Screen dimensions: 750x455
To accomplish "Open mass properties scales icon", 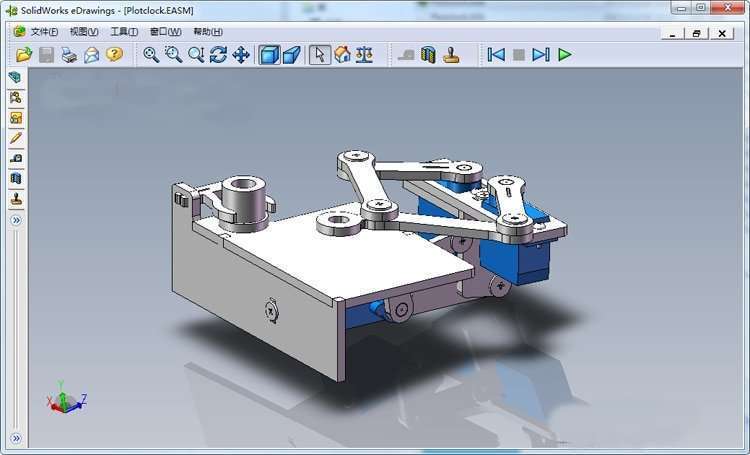I will tap(364, 55).
